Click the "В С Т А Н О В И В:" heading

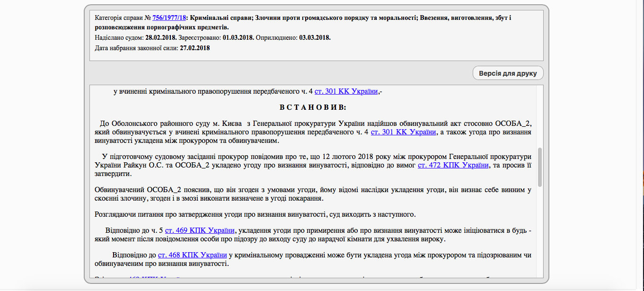pyautogui.click(x=313, y=107)
